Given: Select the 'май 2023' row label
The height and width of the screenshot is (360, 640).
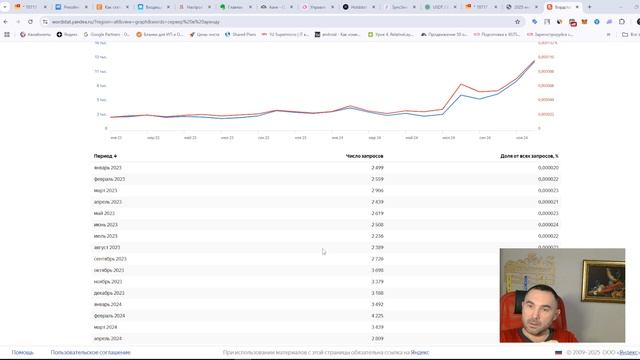Looking at the screenshot, I should tap(104, 213).
